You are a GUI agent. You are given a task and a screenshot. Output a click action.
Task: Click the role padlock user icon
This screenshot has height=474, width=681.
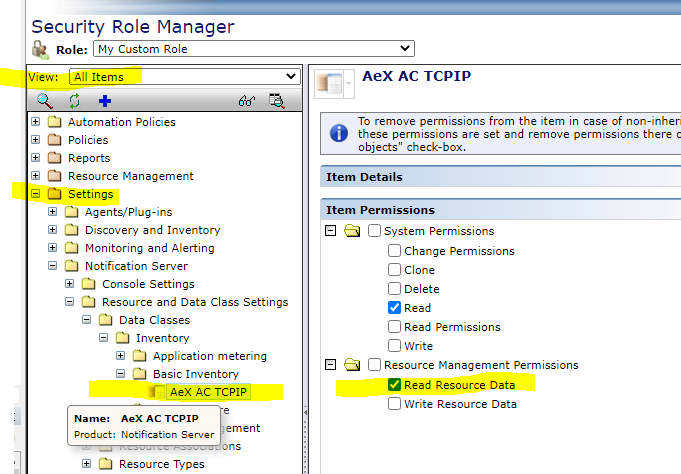tap(40, 49)
